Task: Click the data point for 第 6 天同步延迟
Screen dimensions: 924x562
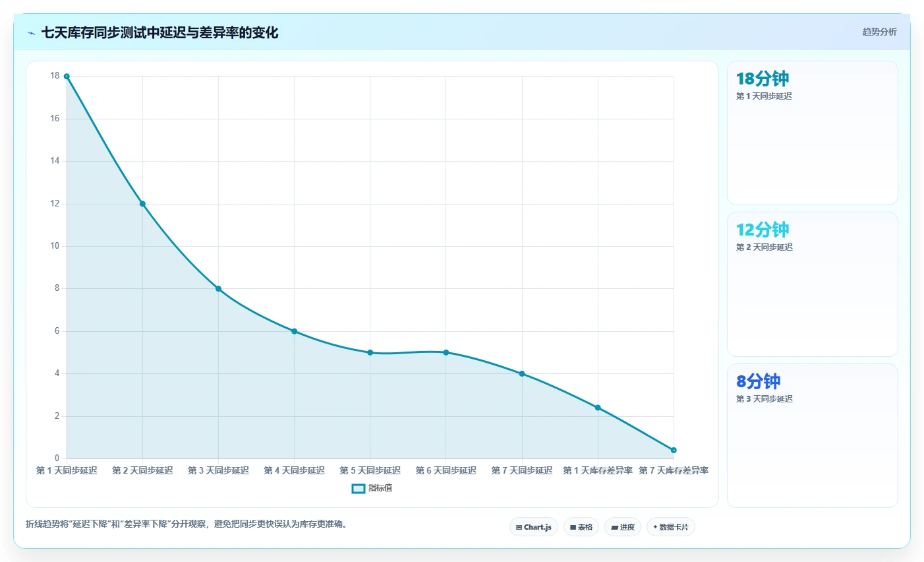Action: click(x=446, y=352)
